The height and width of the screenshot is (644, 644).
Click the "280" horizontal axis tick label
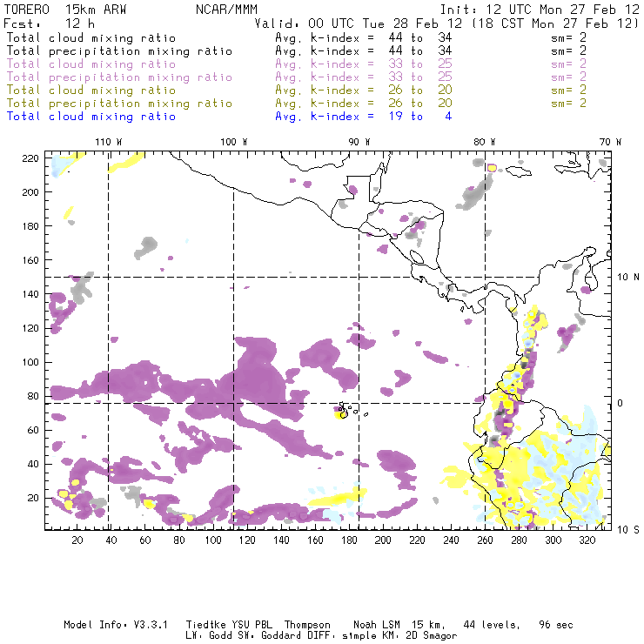pos(520,540)
